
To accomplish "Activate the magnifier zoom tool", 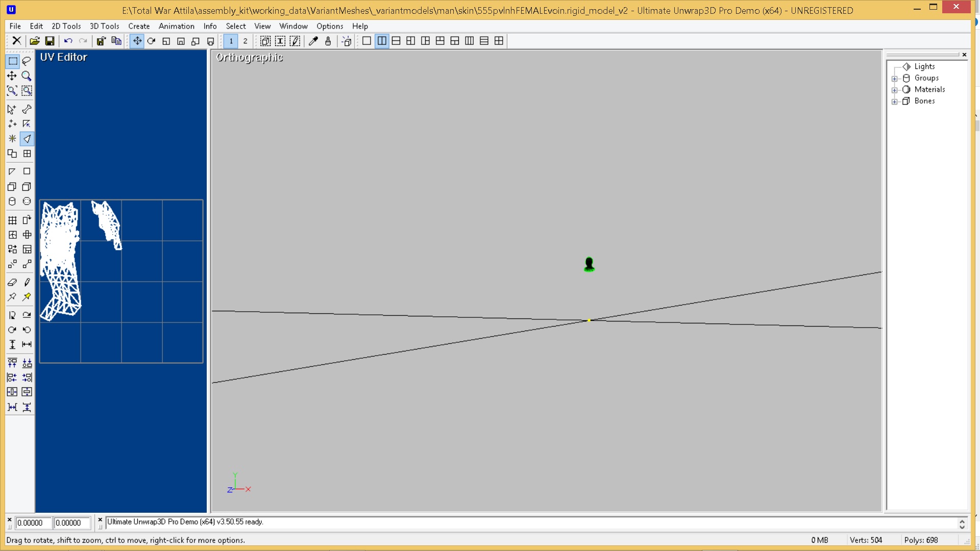I will tap(27, 76).
